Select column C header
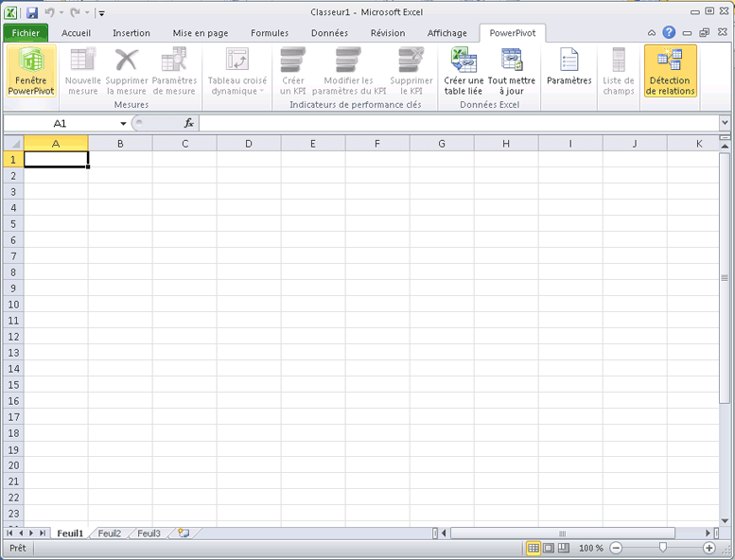The image size is (735, 560). pos(184,144)
